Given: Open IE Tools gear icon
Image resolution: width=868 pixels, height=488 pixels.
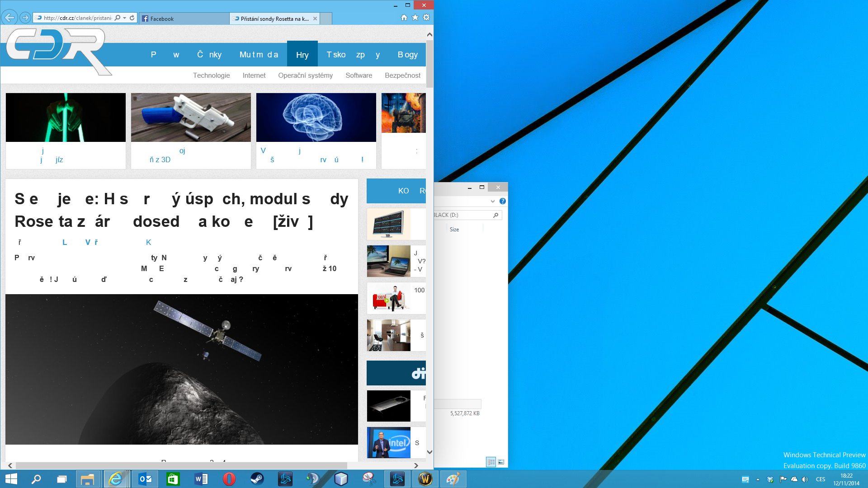Looking at the screenshot, I should [x=426, y=18].
